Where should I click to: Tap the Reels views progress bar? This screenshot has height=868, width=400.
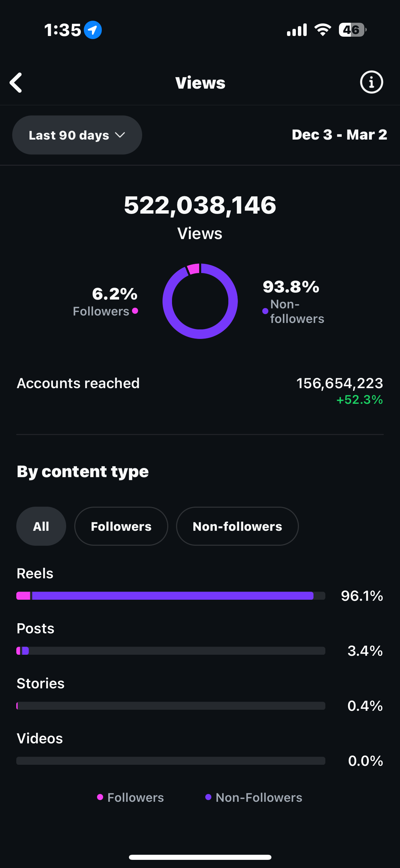pyautogui.click(x=171, y=596)
